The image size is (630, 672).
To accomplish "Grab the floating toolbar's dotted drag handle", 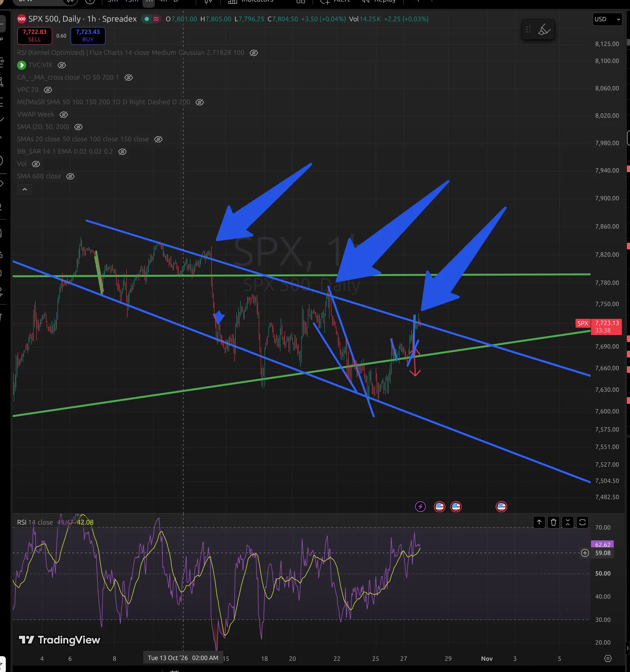I will tap(528, 30).
